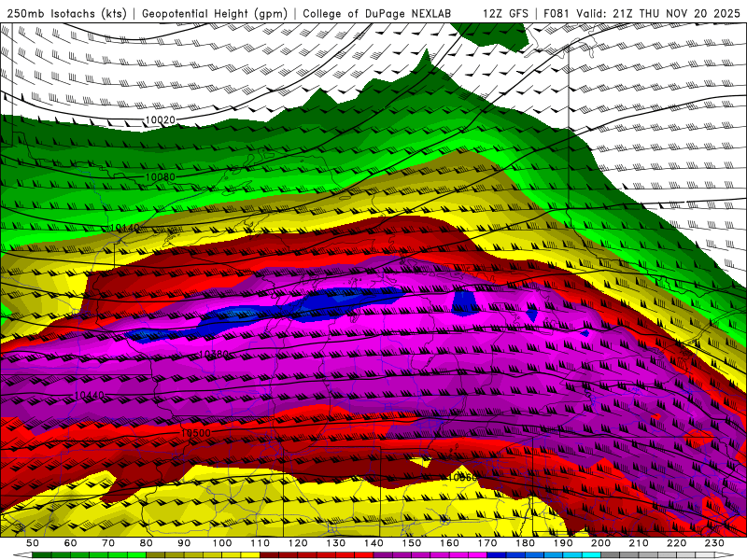Click the 10380 height contour label
This screenshot has width=747, height=560.
coord(213,355)
